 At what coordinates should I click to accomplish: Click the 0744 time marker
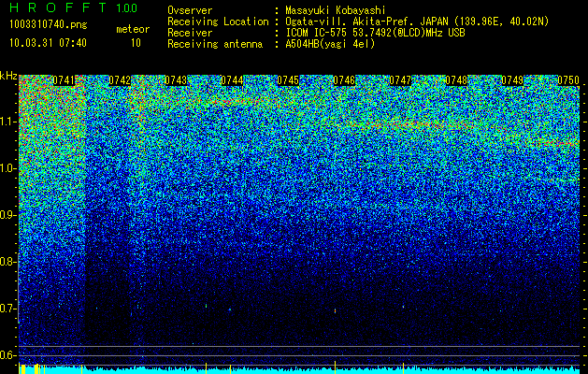232,80
